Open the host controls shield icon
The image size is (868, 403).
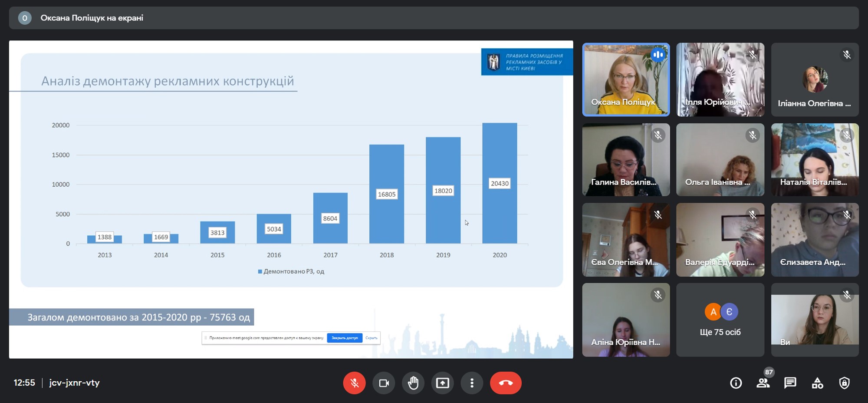844,383
